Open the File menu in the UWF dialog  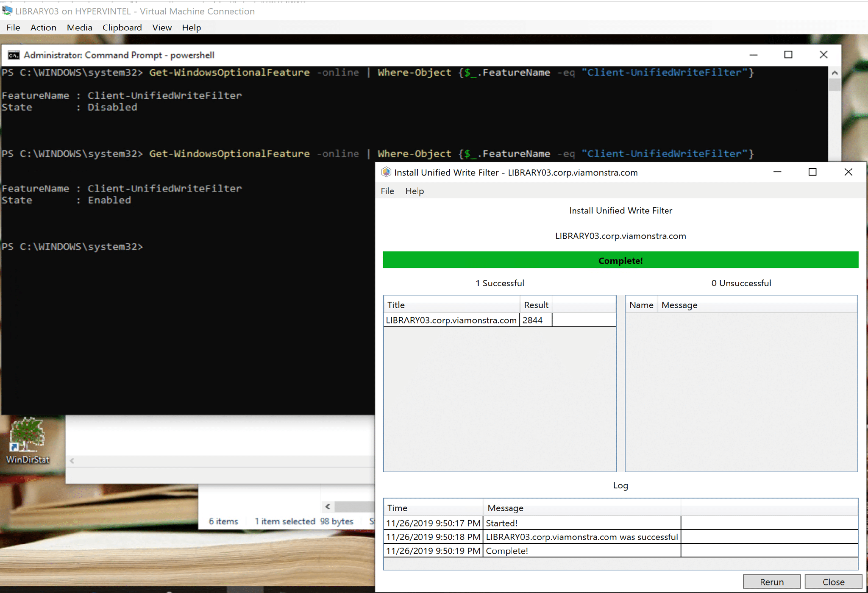387,191
